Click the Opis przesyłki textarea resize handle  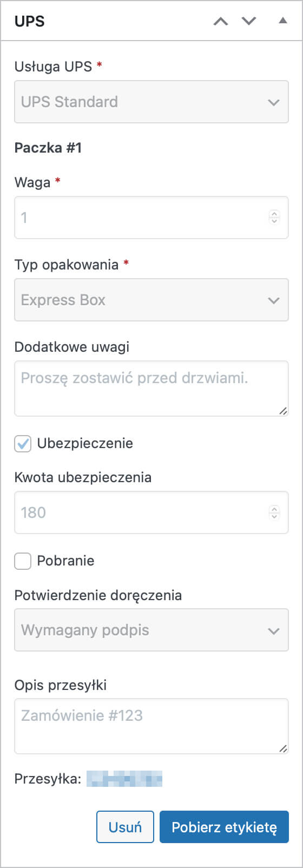(283, 748)
